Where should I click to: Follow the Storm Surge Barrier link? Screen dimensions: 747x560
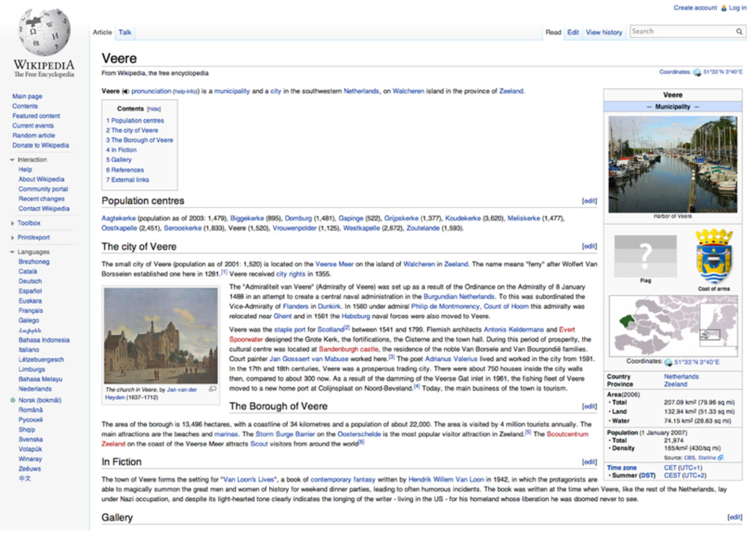tap(285, 435)
